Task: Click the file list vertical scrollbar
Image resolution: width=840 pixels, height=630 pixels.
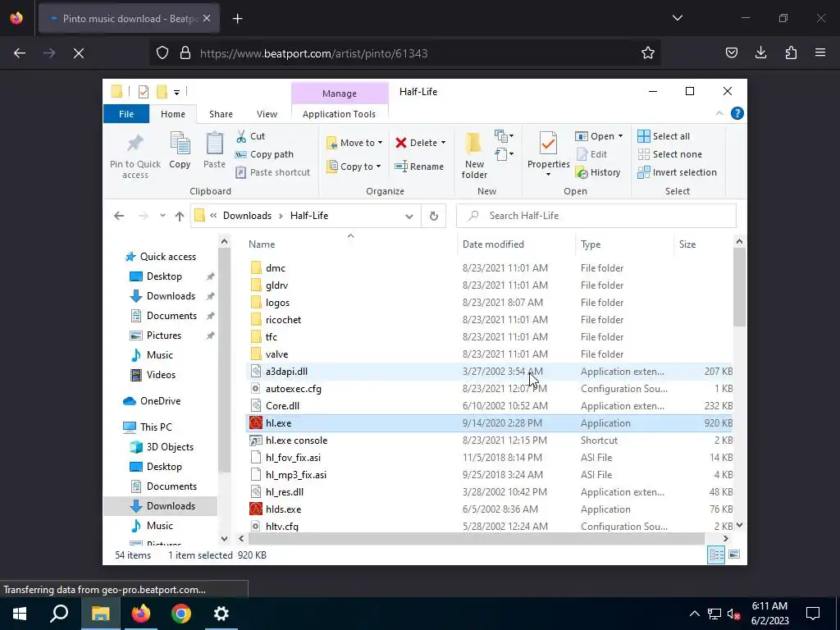Action: click(739, 286)
